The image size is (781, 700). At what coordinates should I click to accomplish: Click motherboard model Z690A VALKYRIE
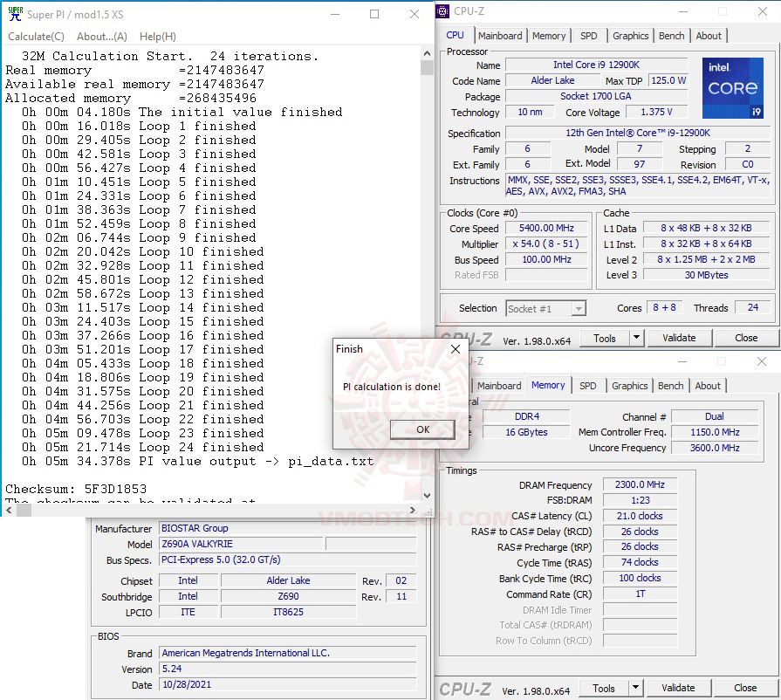coord(241,544)
